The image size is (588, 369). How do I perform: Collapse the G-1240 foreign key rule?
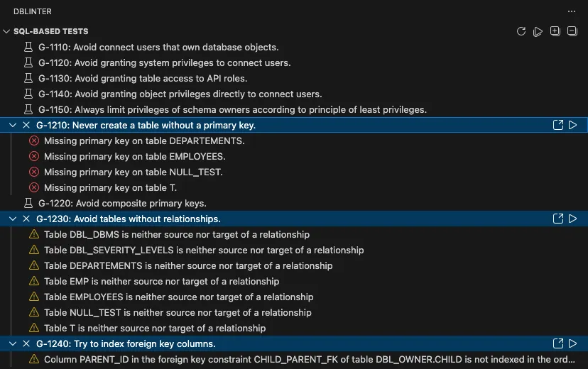(12, 343)
